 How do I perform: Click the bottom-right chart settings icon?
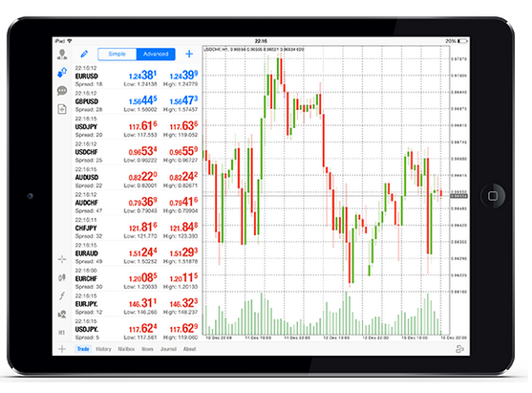tap(459, 349)
